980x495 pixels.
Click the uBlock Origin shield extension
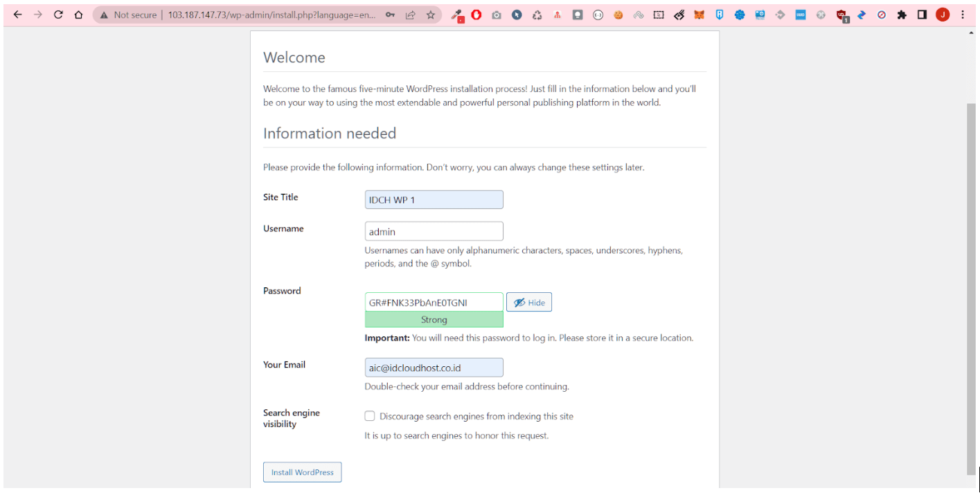point(841,15)
